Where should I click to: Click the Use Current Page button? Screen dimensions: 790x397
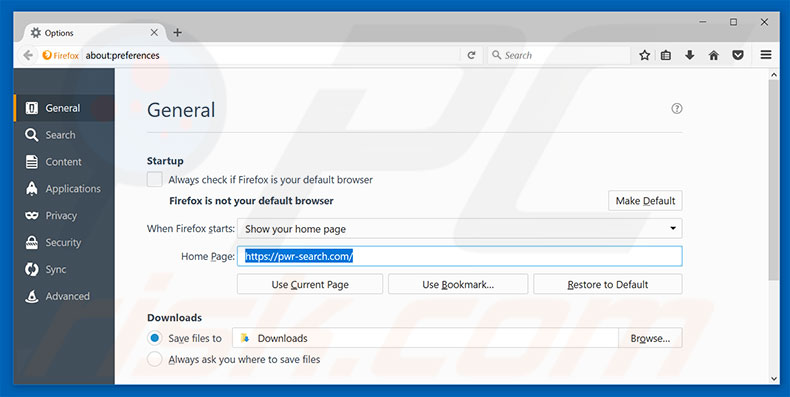pyautogui.click(x=310, y=285)
